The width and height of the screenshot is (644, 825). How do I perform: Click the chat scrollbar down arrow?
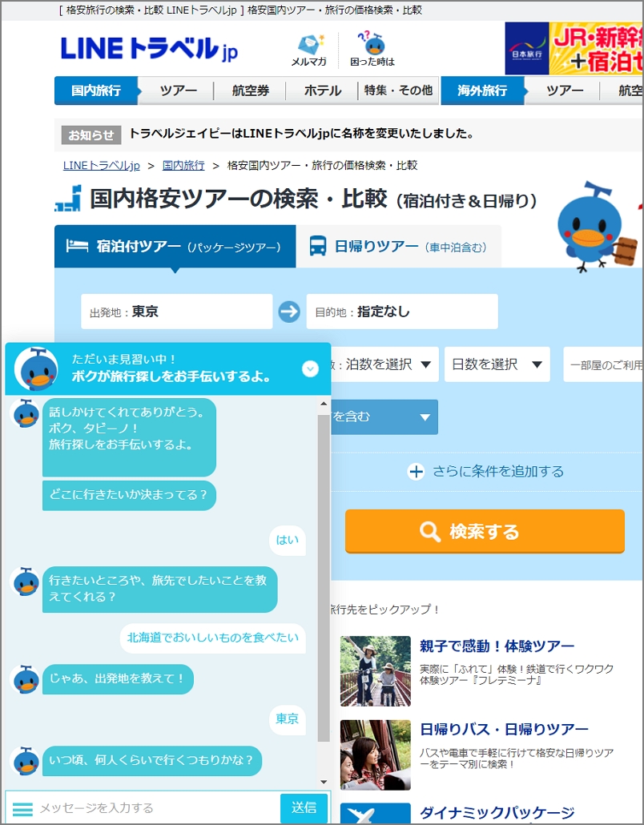coord(324,782)
